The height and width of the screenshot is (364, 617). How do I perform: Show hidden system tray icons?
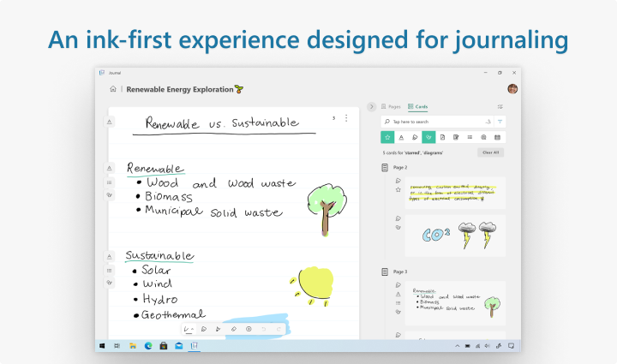point(458,346)
